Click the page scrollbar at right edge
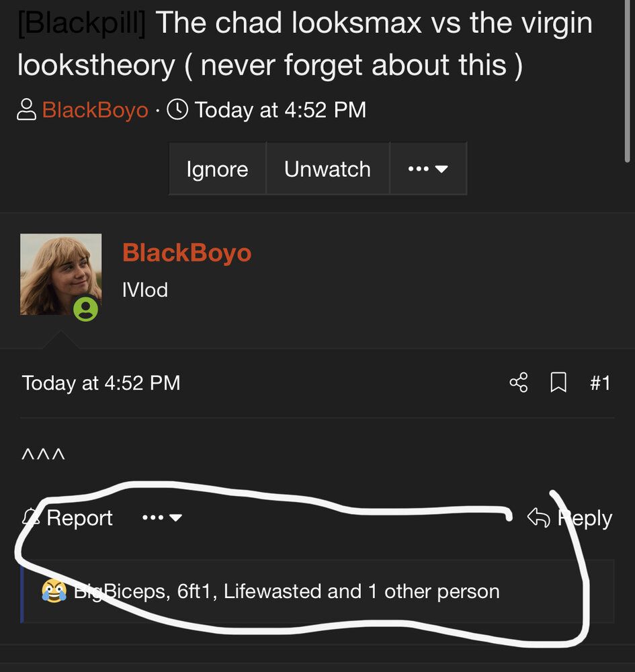The width and height of the screenshot is (635, 672). (628, 81)
